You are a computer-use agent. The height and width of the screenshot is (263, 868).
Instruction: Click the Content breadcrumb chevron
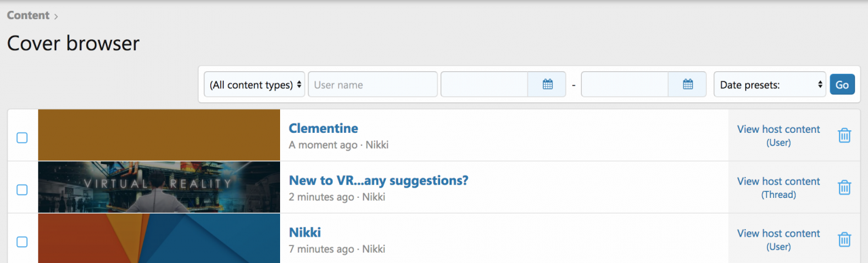(x=56, y=16)
